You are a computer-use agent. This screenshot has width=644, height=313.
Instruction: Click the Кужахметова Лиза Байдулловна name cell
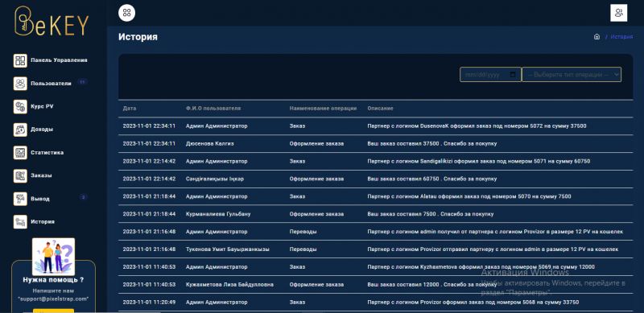229,285
